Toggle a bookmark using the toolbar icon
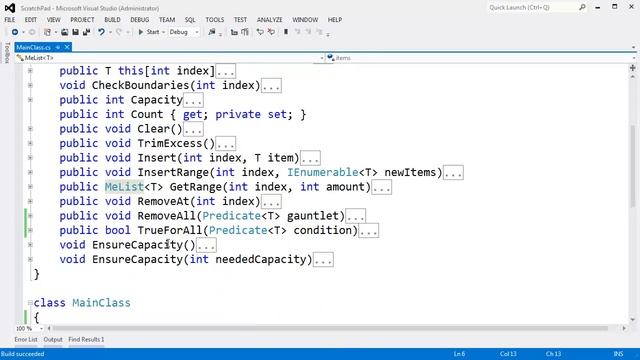The width and height of the screenshot is (640, 360). click(x=286, y=32)
